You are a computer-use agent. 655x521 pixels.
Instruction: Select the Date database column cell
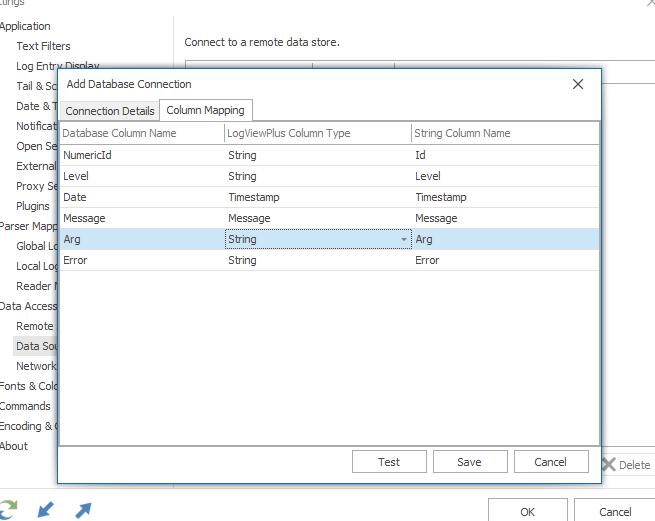(142, 197)
